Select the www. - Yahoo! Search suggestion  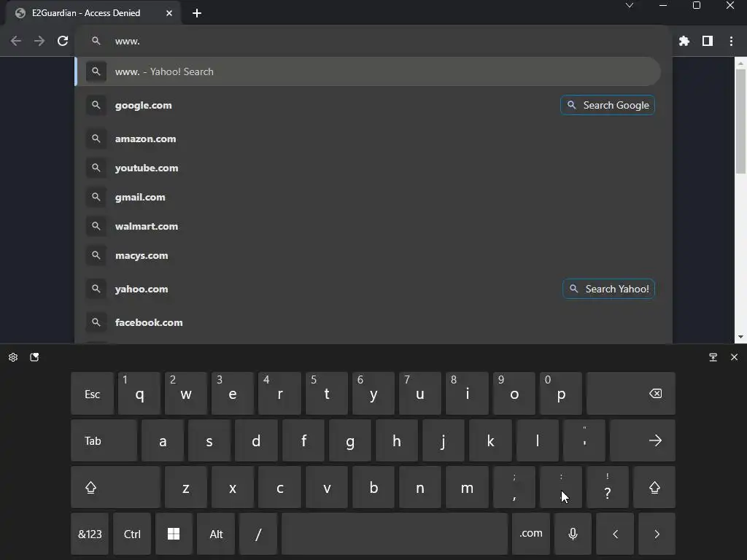click(368, 71)
